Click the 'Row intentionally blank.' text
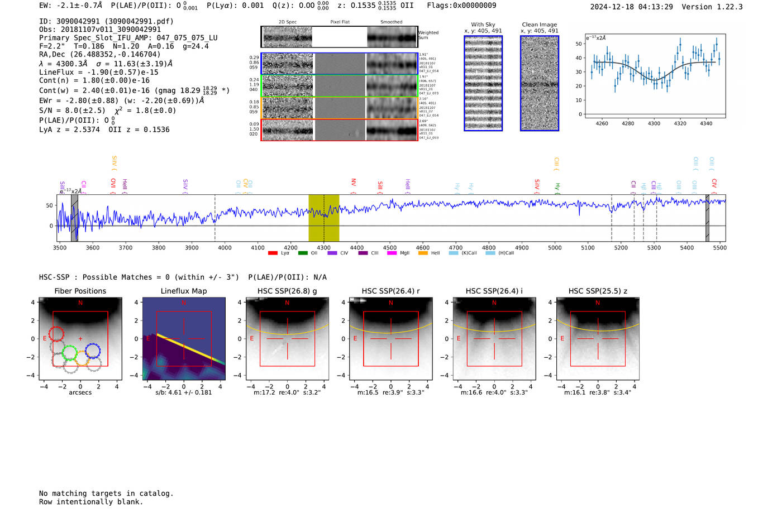782x532 pixels. [91, 502]
